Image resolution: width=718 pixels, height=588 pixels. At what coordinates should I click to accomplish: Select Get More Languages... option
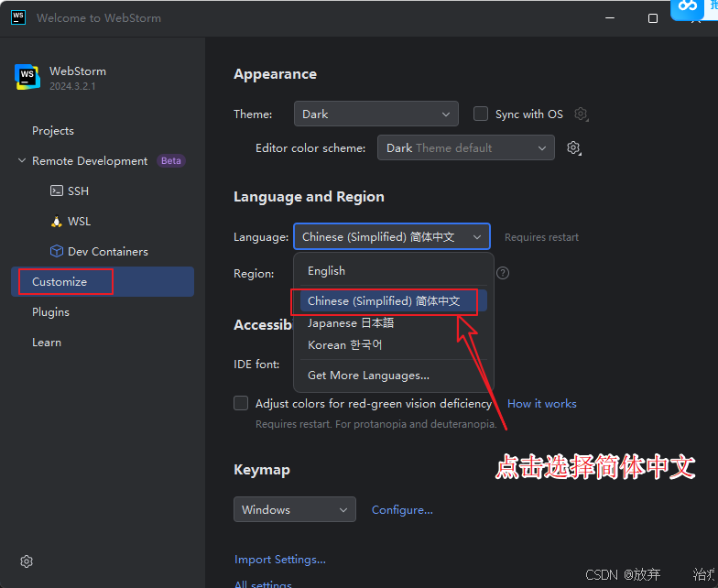(x=394, y=376)
